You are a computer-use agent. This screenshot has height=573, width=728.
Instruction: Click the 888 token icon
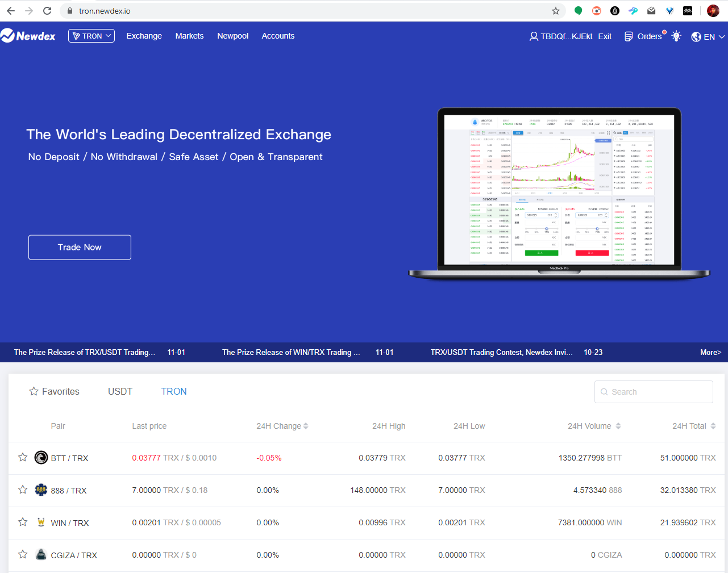pyautogui.click(x=41, y=490)
